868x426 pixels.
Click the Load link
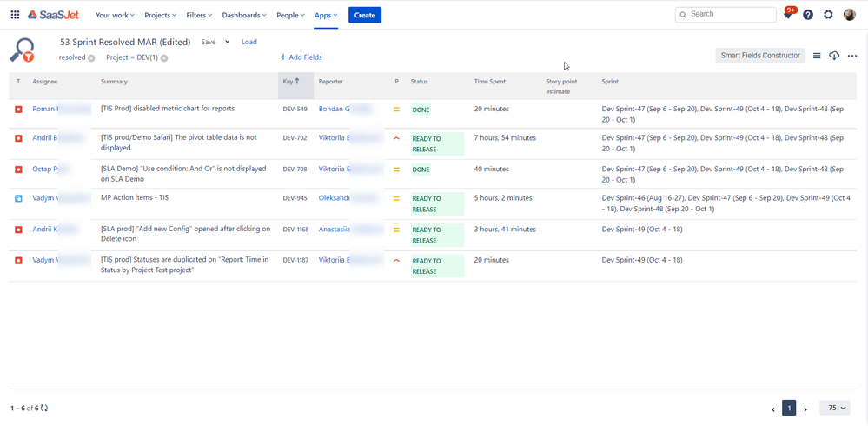click(249, 42)
